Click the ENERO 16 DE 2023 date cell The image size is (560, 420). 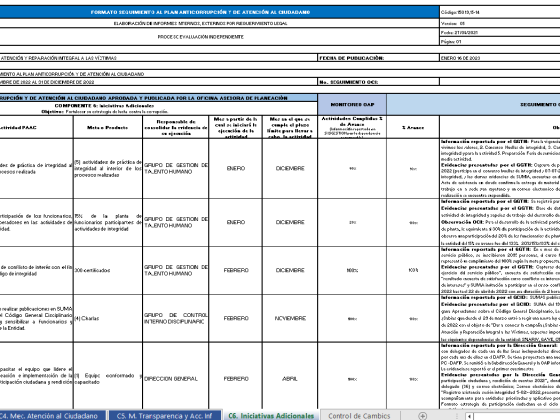point(500,58)
